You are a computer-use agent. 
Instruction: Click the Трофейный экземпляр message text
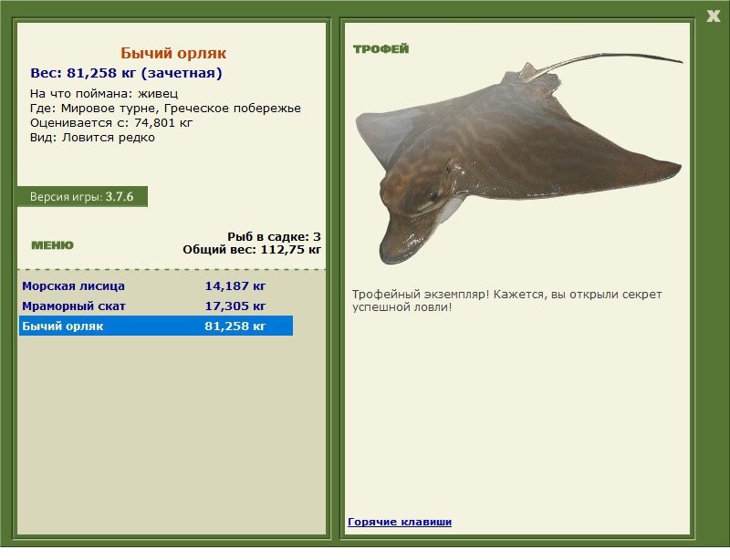click(506, 301)
